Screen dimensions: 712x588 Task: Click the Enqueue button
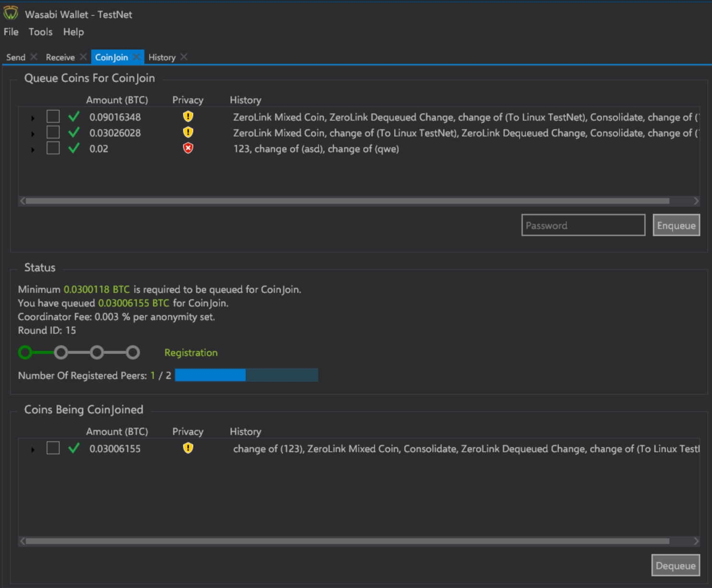[x=676, y=225]
